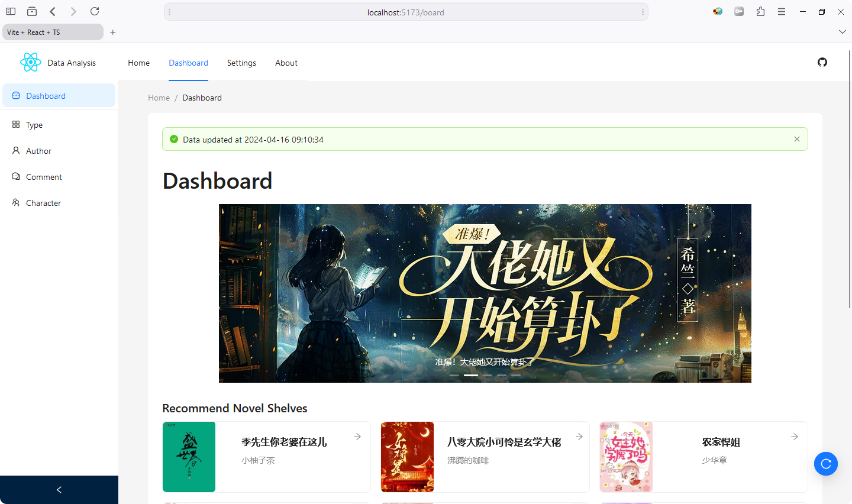Select Dashboard in the sidebar menu
852x504 pixels.
(59, 95)
